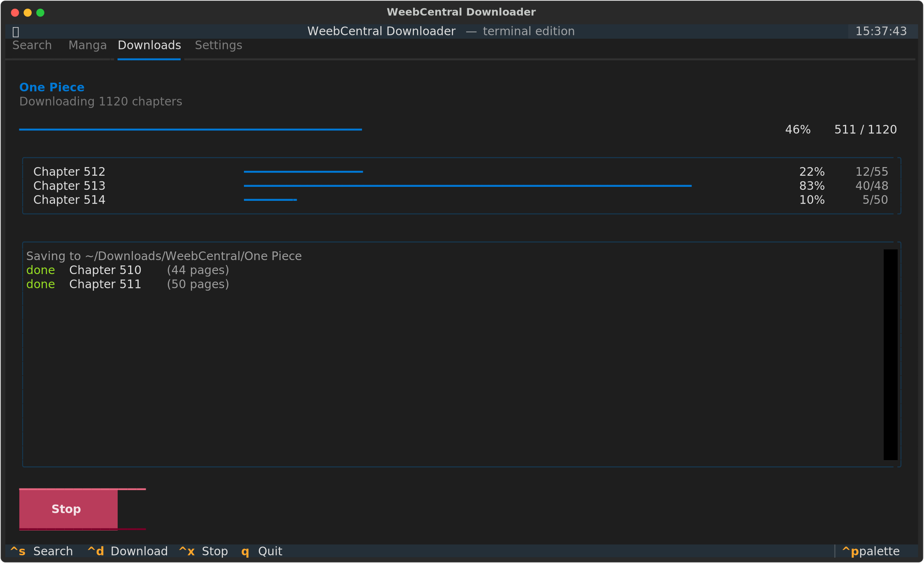Click the ^s Search footer shortcut
Screen dimensions: 924x563
click(x=42, y=551)
